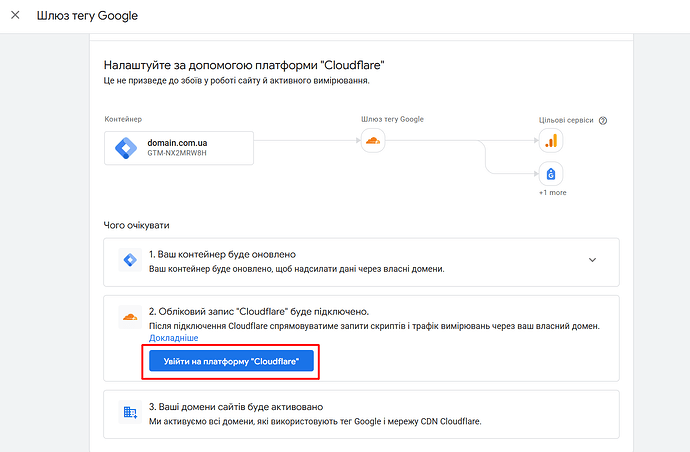Click the Чого очікувати heading
This screenshot has height=452, width=690.
[x=136, y=225]
